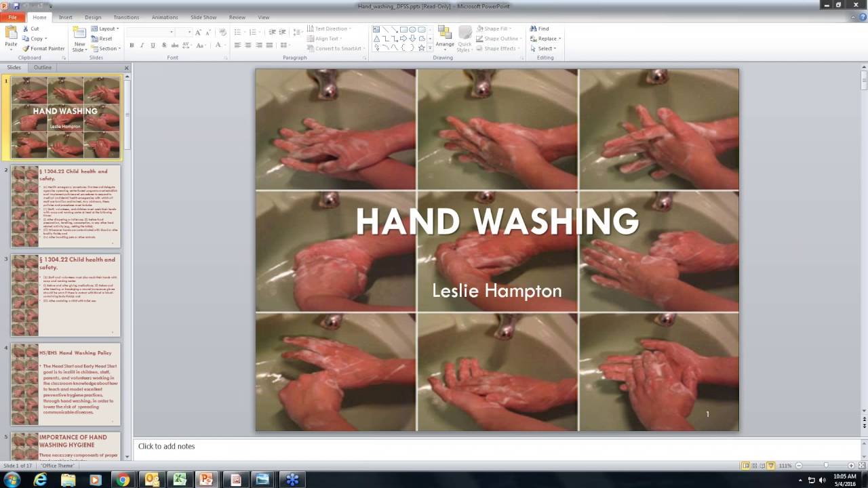Click the notes field to add notes
Image resolution: width=868 pixels, height=488 pixels.
coord(496,447)
